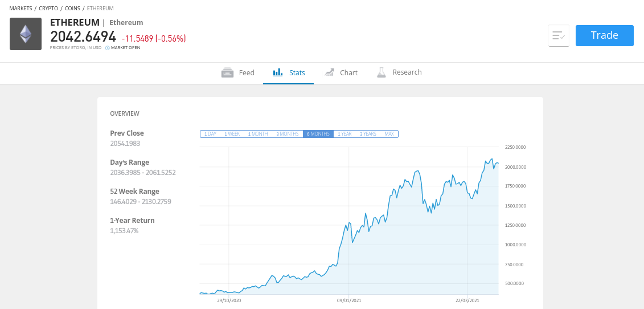Image resolution: width=644 pixels, height=309 pixels.
Task: Click the 29/10/2020 date label on chart
Action: [229, 301]
